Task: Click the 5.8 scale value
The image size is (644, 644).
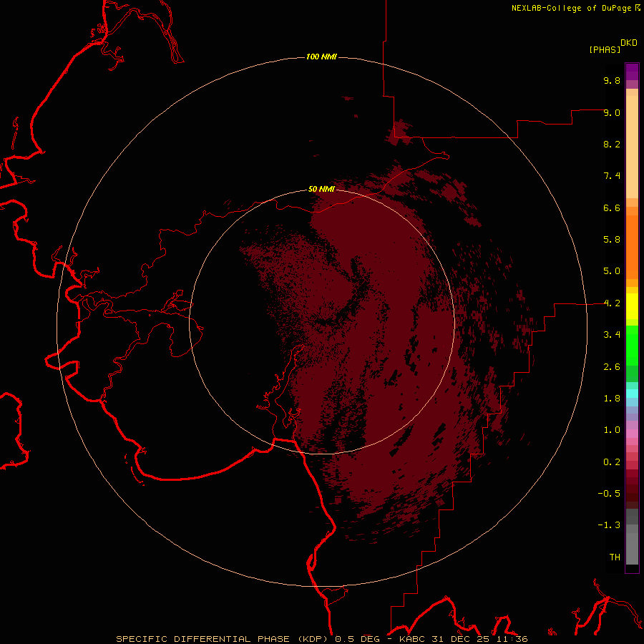Action: click(x=612, y=240)
